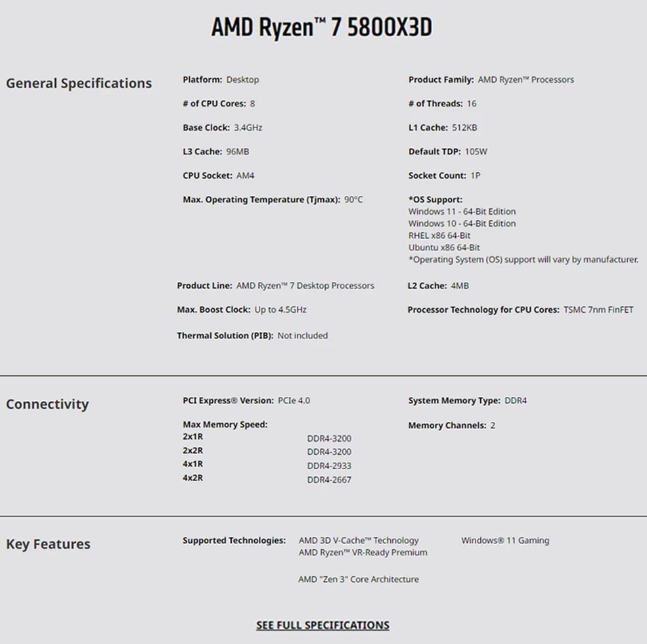The width and height of the screenshot is (647, 644).
Task: Click the L3 Cache 96MB value
Action: click(x=238, y=152)
